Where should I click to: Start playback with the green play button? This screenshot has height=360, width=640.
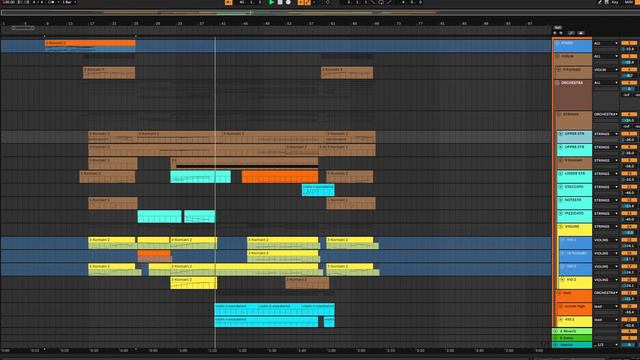coord(271,2)
